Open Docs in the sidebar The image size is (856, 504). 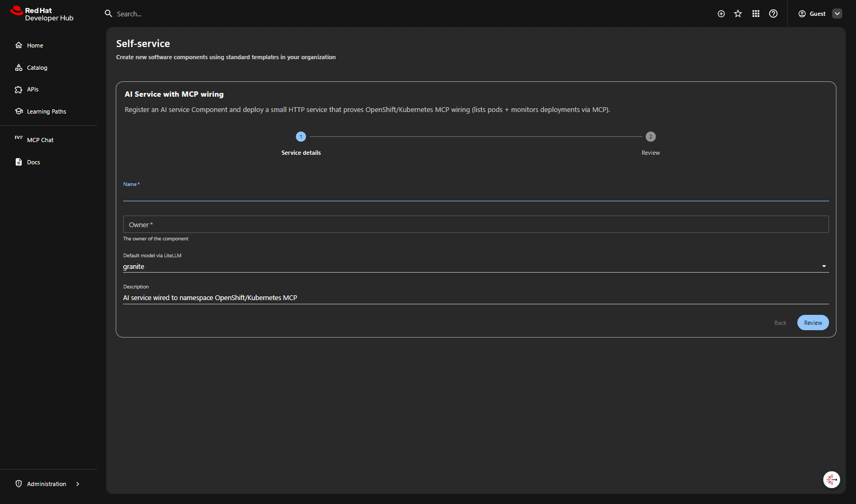point(33,162)
